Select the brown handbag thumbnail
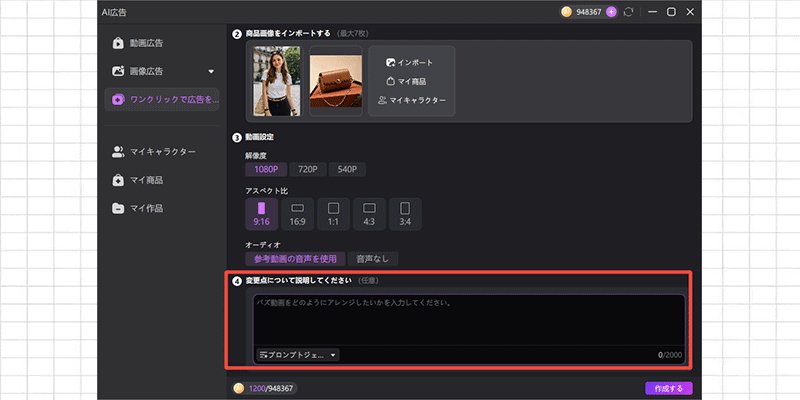Image resolution: width=800 pixels, height=400 pixels. click(x=336, y=81)
